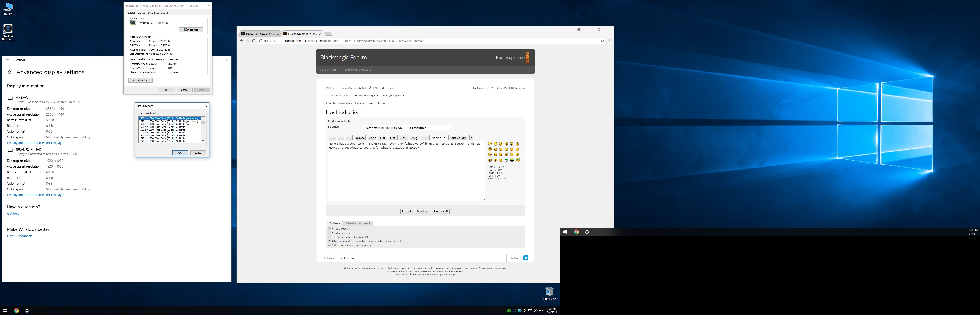
Task: Click the Preview button
Action: [x=422, y=212]
